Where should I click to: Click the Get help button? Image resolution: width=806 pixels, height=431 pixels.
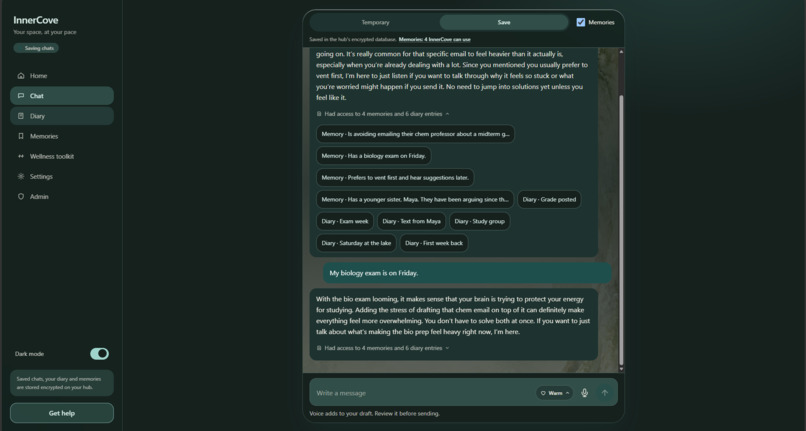click(62, 413)
